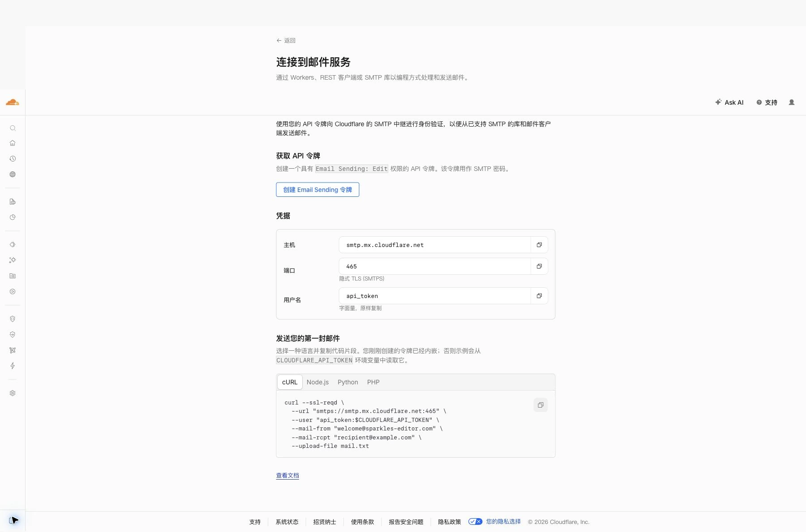Screen dimensions: 806x532
Task: Click the 隐式 TLS (SMTPS) hint text
Action: pyautogui.click(x=362, y=278)
